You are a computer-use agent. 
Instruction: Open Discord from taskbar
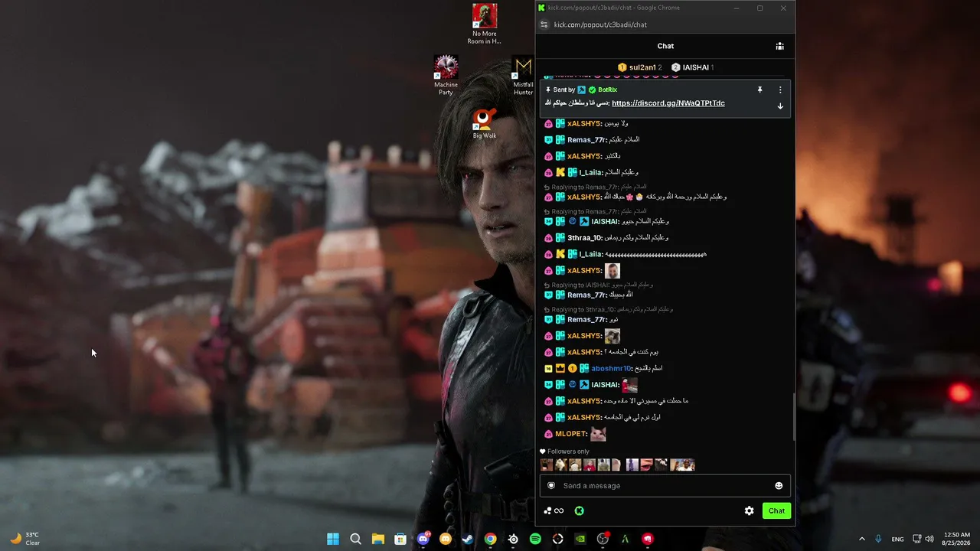[423, 539]
